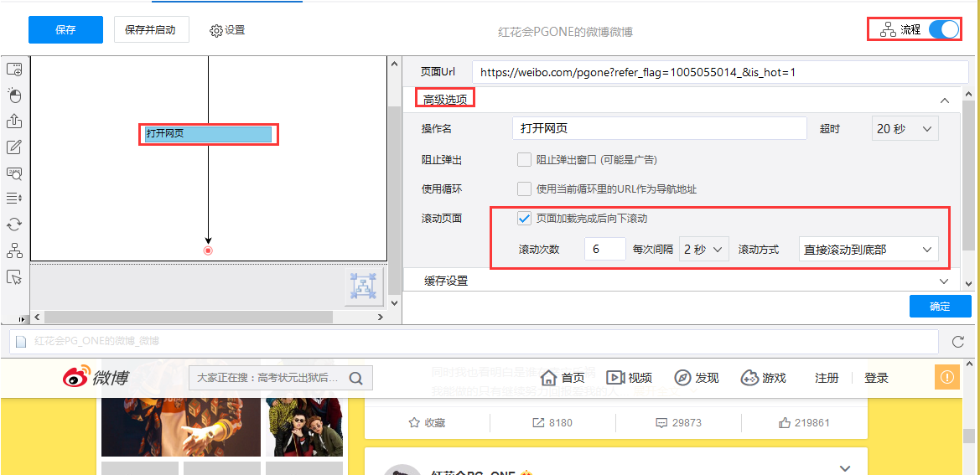Viewport: 980px width, 475px height.
Task: Uncheck 页面加载完成后向下滚动 checkbox
Action: 525,218
